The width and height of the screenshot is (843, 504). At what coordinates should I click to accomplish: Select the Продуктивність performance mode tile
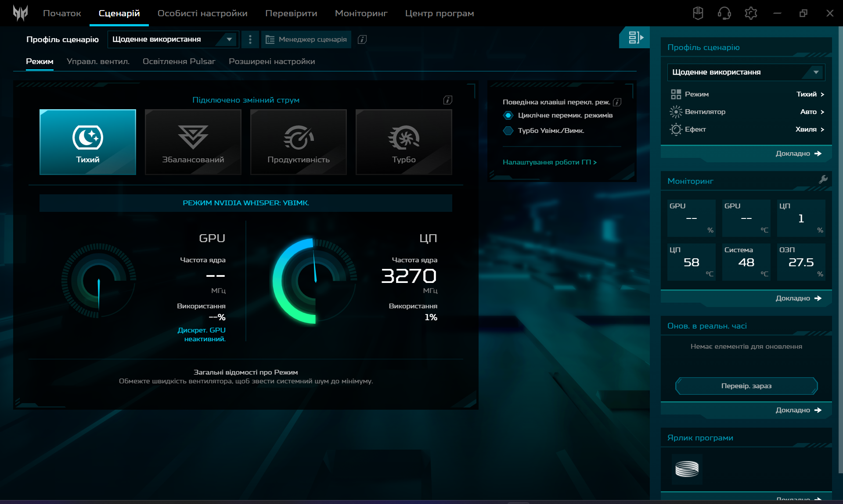(x=299, y=142)
